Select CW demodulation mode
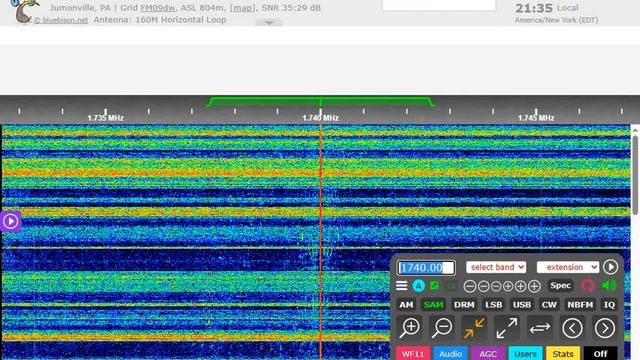The height and width of the screenshot is (360, 640). 549,304
